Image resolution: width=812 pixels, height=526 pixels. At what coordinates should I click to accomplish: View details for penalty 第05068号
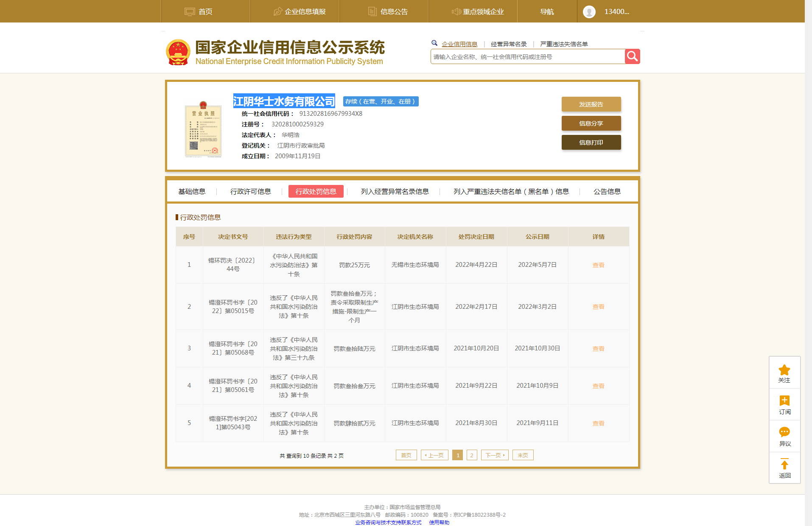pyautogui.click(x=598, y=349)
